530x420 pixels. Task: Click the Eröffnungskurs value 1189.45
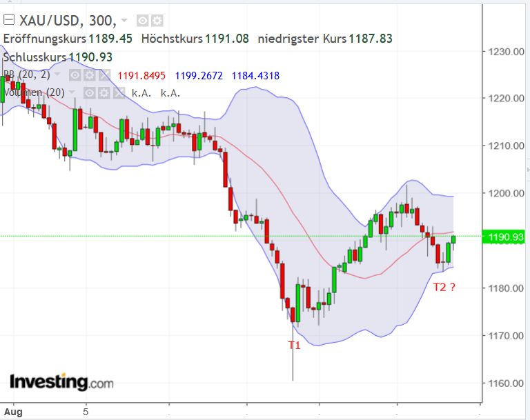(x=110, y=39)
